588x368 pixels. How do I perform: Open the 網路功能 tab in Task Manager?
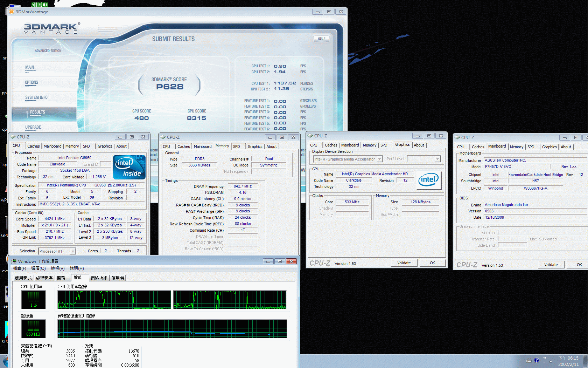pyautogui.click(x=99, y=278)
